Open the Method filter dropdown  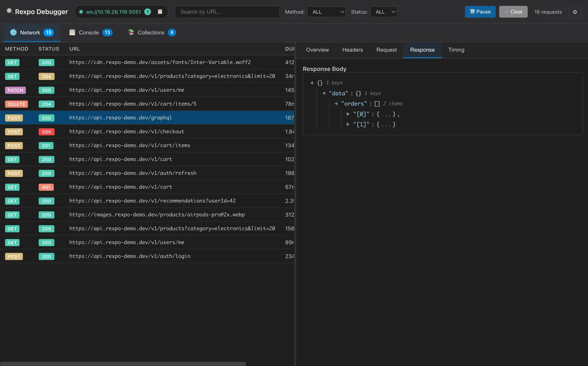(327, 12)
